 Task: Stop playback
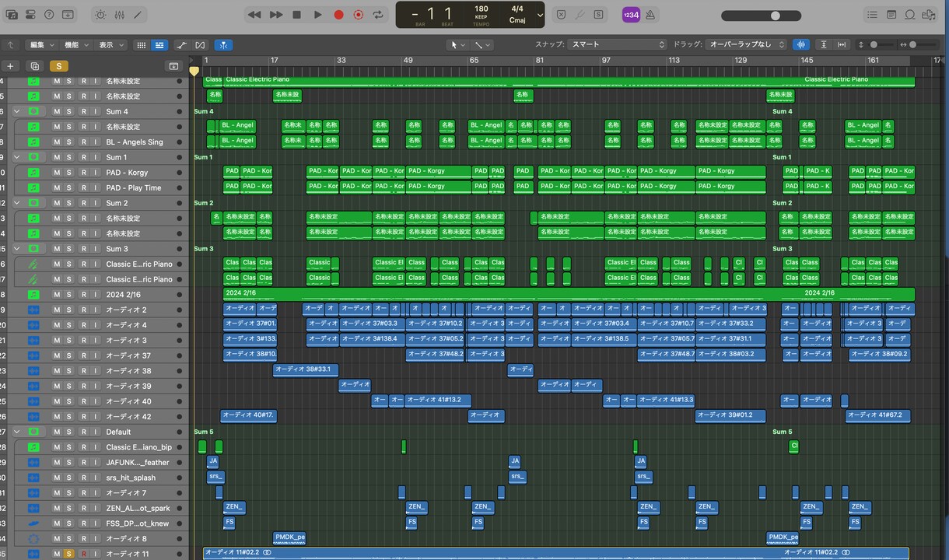296,15
